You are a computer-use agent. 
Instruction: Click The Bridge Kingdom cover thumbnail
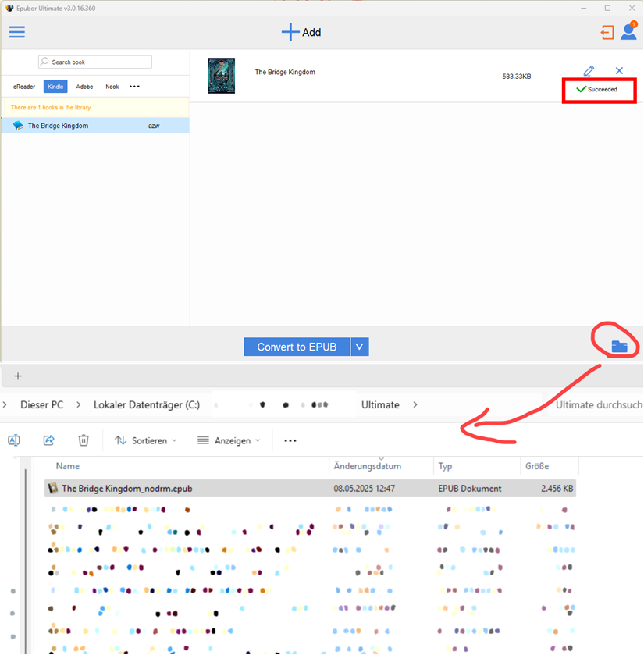[x=222, y=76]
